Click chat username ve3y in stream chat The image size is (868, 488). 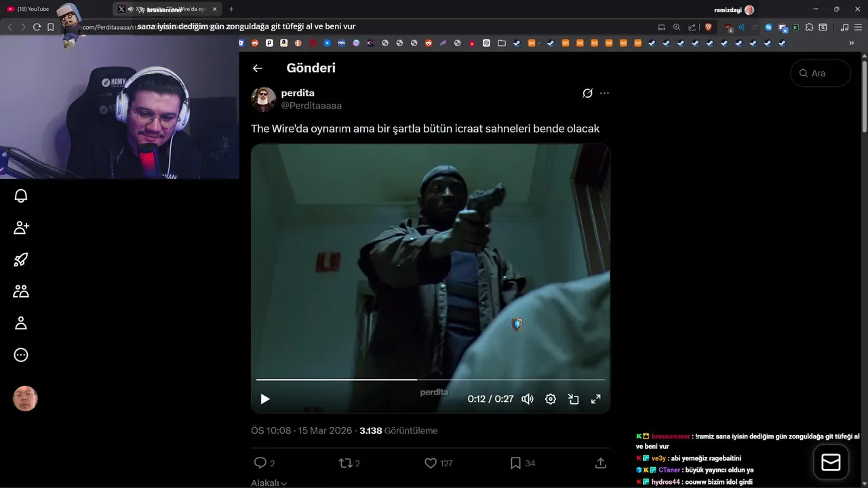pos(658,458)
